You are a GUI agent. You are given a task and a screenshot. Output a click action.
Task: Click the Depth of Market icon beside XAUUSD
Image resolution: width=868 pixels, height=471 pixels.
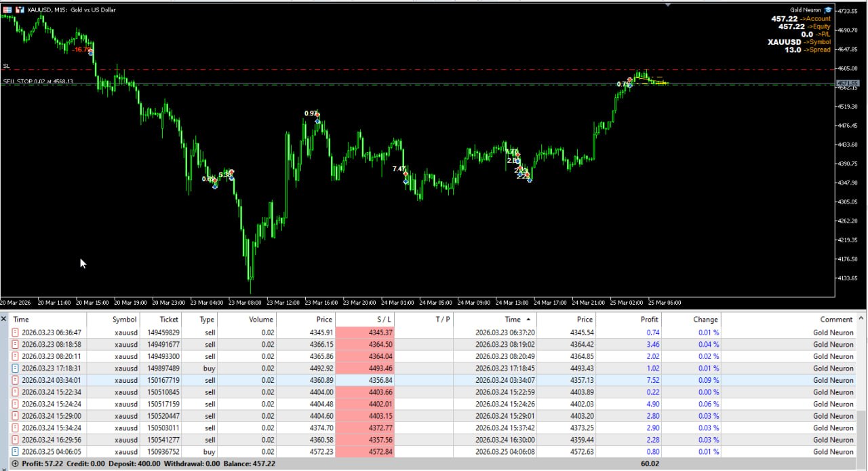19,10
